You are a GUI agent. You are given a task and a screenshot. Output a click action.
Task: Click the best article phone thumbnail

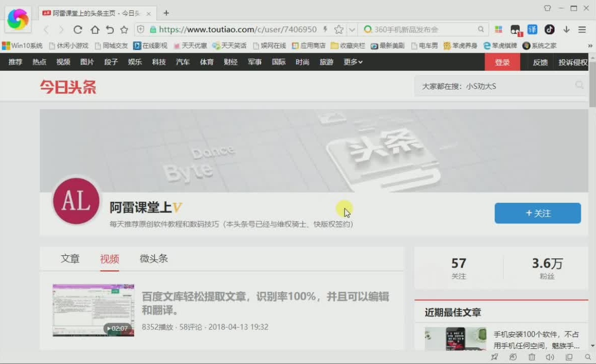point(455,339)
